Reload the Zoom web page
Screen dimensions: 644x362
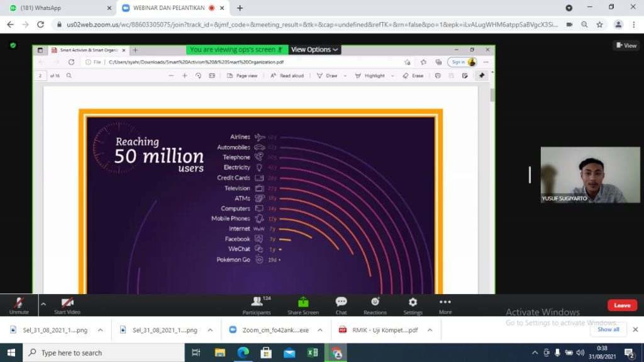(40, 25)
